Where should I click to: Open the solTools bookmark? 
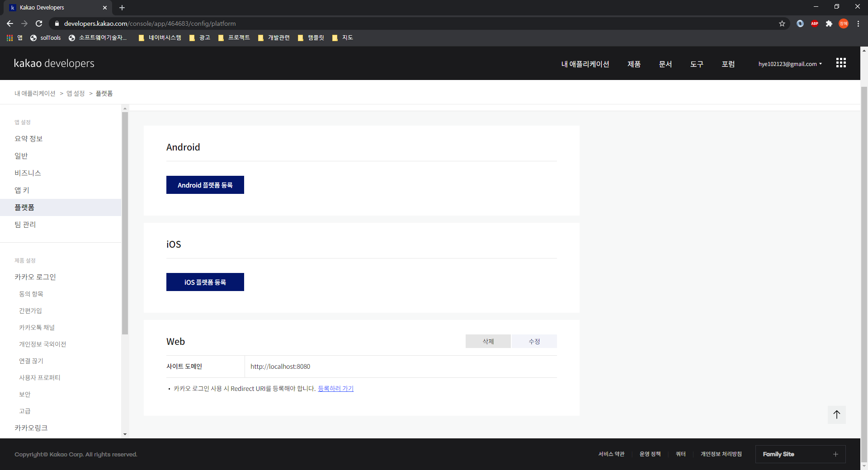pyautogui.click(x=45, y=38)
